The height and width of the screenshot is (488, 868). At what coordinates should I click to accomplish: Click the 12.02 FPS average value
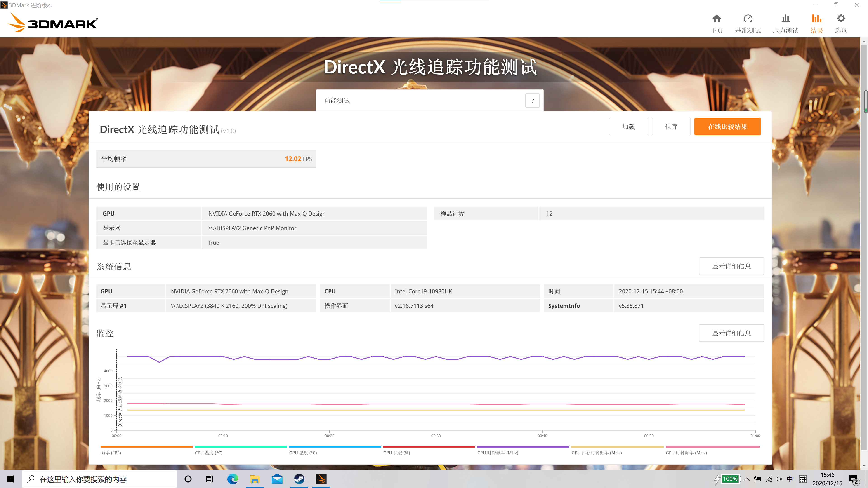[x=298, y=159]
